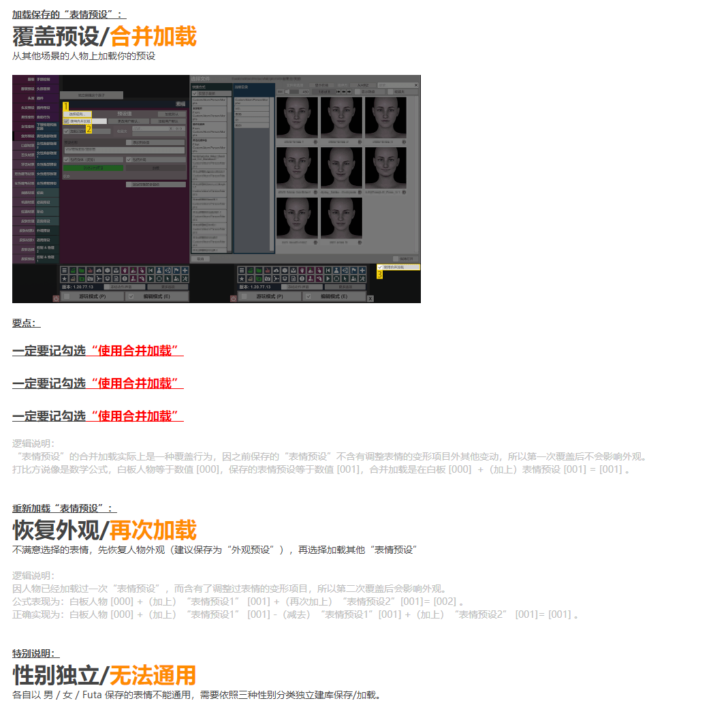This screenshot has width=728, height=703.
Task: Click the 取消 button in file browser
Action: [x=200, y=259]
